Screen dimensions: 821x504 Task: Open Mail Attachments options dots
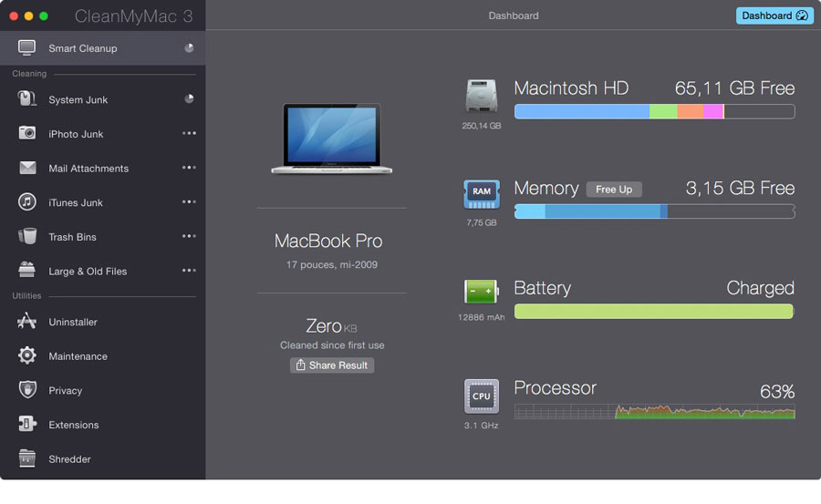[x=189, y=168]
